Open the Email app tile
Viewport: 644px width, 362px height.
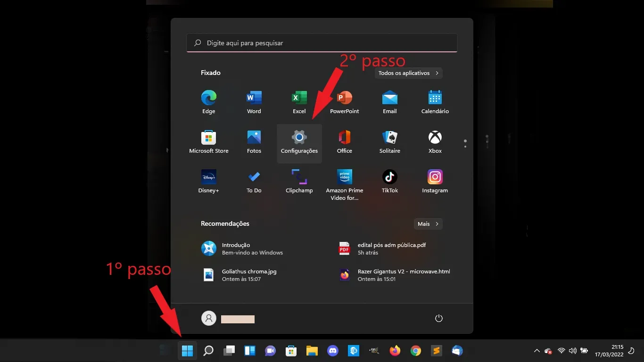point(390,102)
